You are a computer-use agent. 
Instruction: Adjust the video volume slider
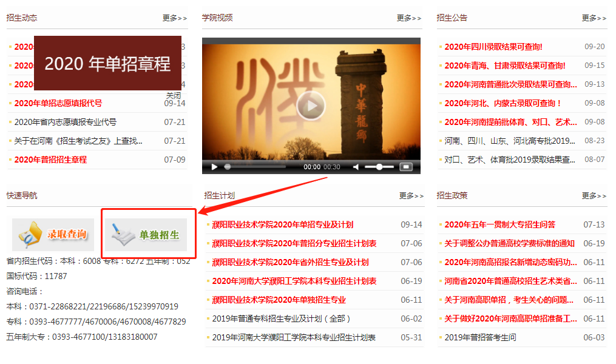pyautogui.click(x=379, y=167)
